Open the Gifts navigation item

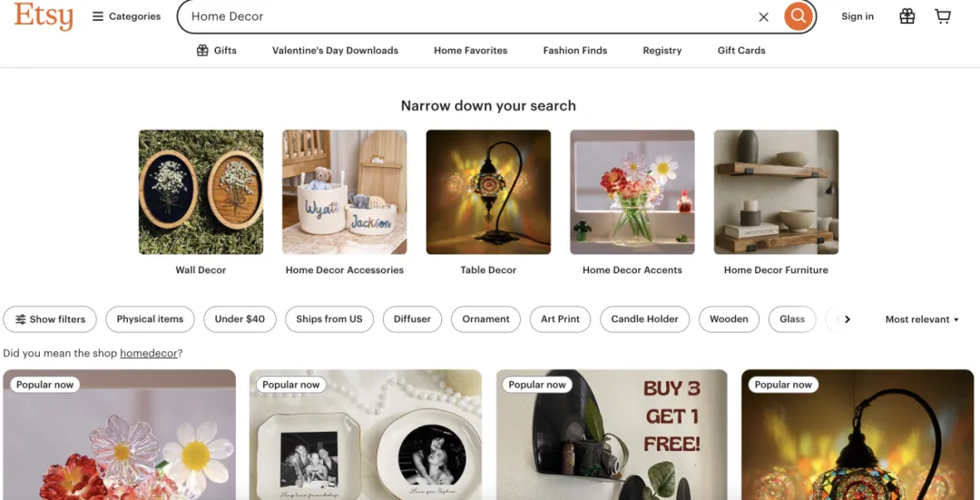click(x=217, y=51)
